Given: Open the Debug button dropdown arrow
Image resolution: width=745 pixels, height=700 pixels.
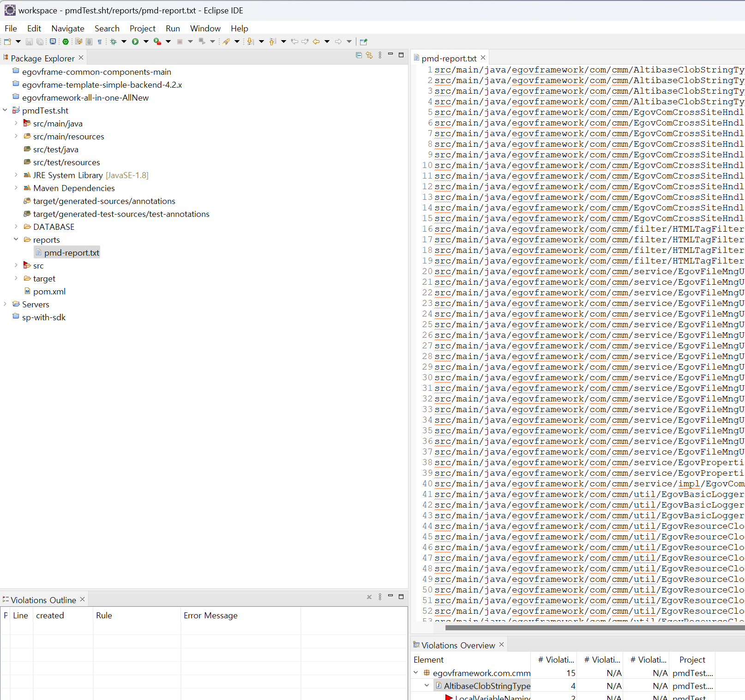Looking at the screenshot, I should 124,42.
